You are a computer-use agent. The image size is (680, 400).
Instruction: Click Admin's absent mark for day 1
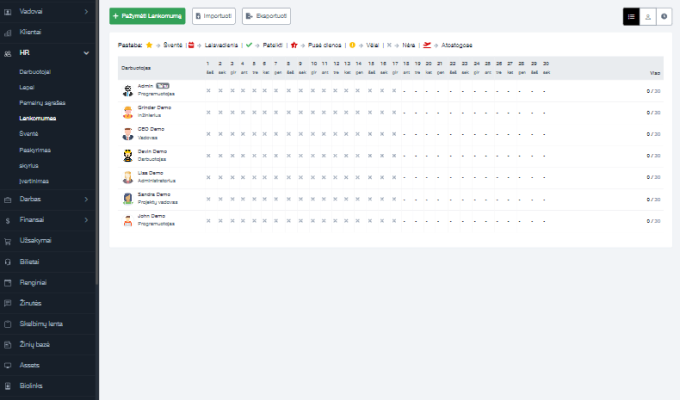[209, 90]
